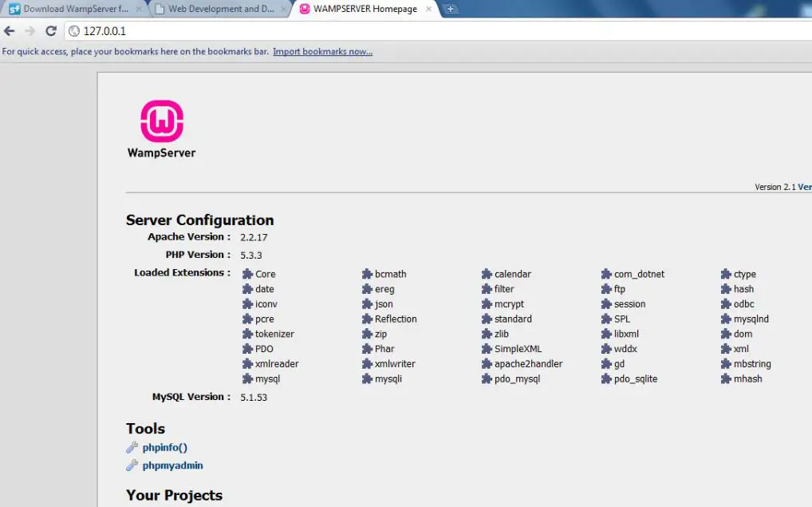The height and width of the screenshot is (507, 812).
Task: Click the wddx extension name
Action: coord(625,349)
